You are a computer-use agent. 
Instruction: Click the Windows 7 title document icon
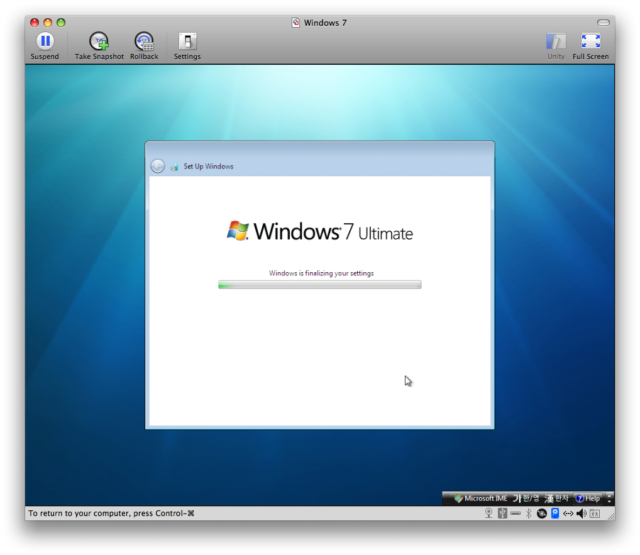click(296, 22)
